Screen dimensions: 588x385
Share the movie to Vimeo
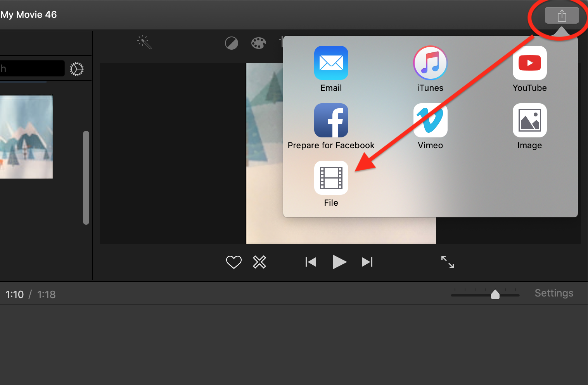430,120
